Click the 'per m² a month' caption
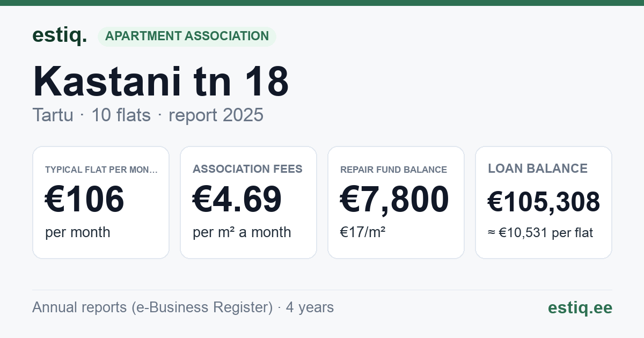 (x=241, y=232)
